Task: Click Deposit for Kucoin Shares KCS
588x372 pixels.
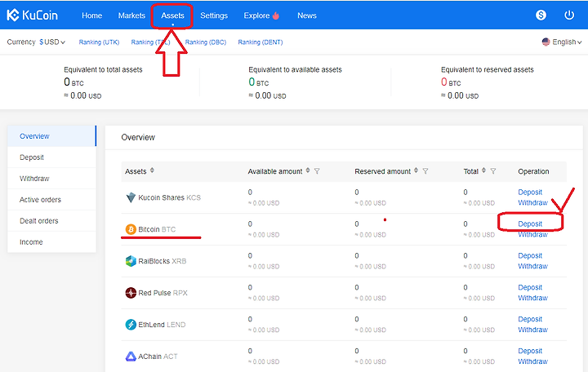Action: (530, 192)
